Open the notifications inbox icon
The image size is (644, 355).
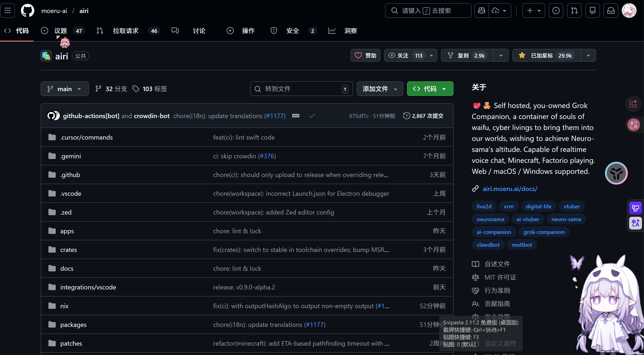click(610, 11)
